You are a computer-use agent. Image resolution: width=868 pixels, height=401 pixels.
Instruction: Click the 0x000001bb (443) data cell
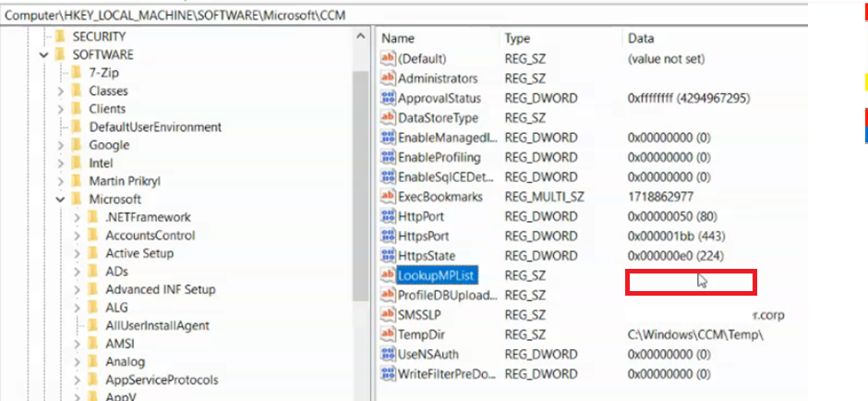pos(677,237)
